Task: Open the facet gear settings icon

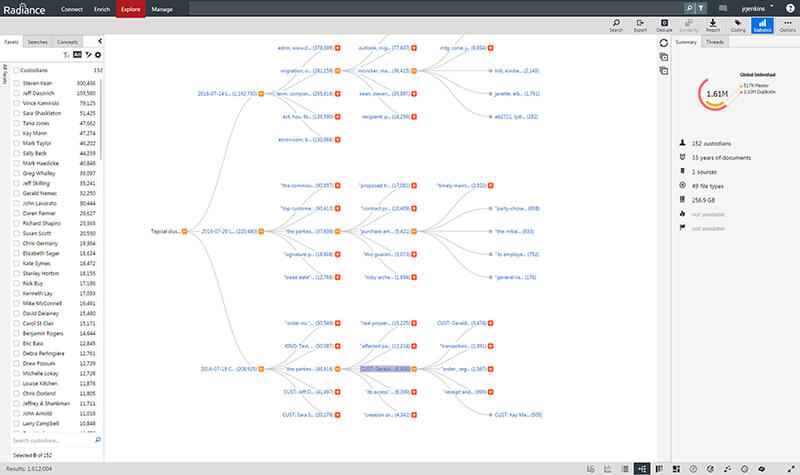Action: pos(98,55)
